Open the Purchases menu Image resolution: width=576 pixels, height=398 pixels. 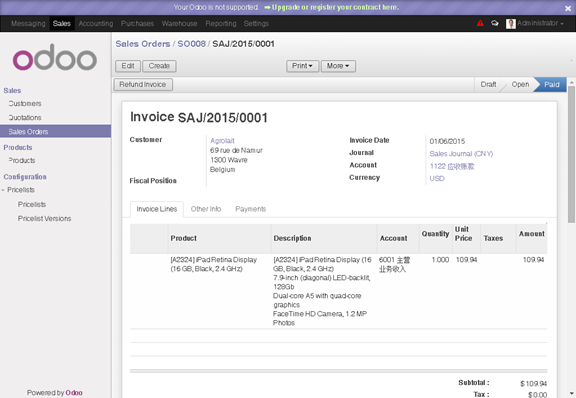(x=137, y=24)
